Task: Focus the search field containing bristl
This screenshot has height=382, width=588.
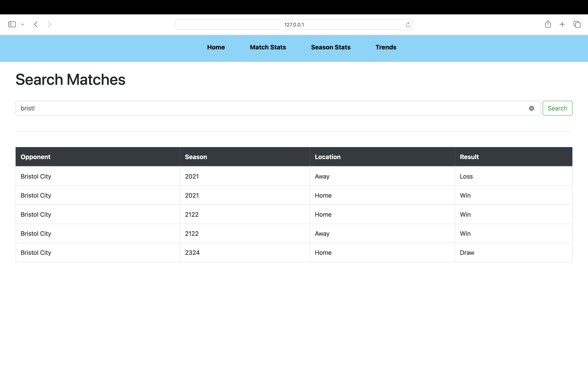Action: [272, 108]
